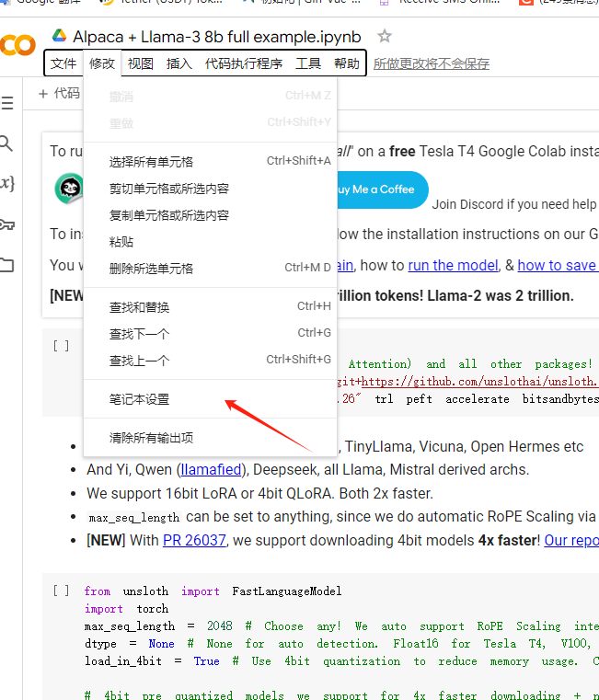This screenshot has width=599, height=700.
Task: Open the github.com/unslothai/unsloth URL in code
Action: pyautogui.click(x=478, y=382)
